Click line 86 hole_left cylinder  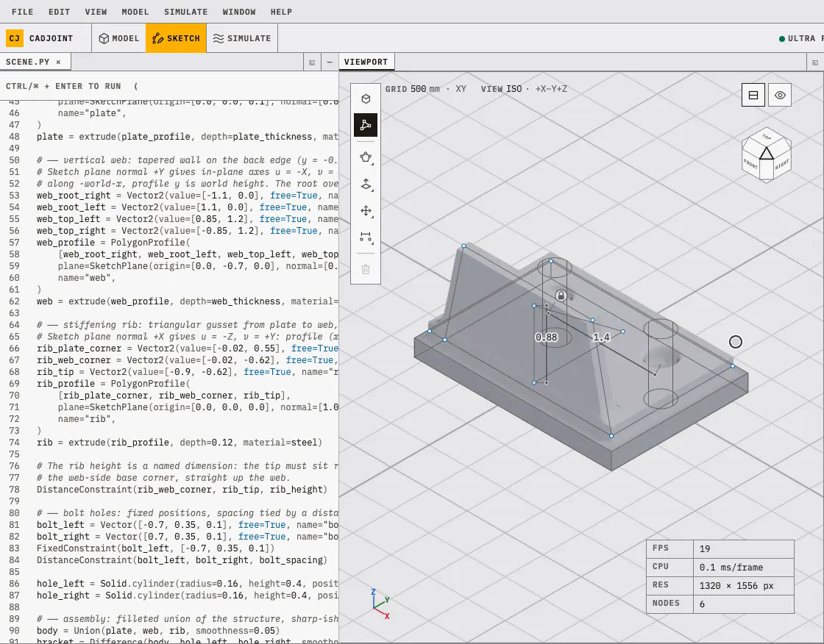pyautogui.click(x=188, y=584)
